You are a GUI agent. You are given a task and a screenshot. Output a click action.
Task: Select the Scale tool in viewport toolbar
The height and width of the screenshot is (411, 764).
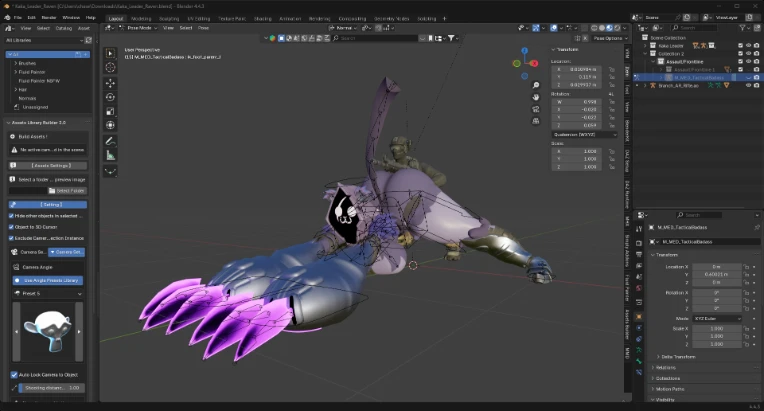pyautogui.click(x=111, y=112)
